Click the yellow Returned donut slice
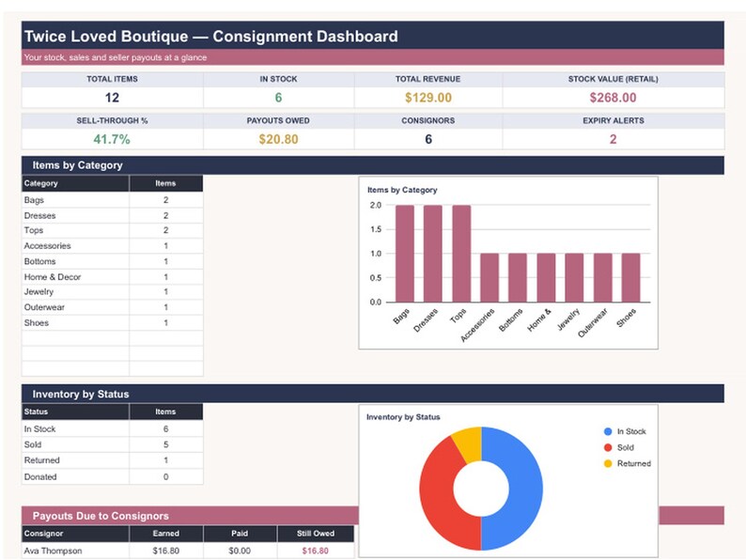Image resolution: width=746 pixels, height=560 pixels. [x=469, y=443]
